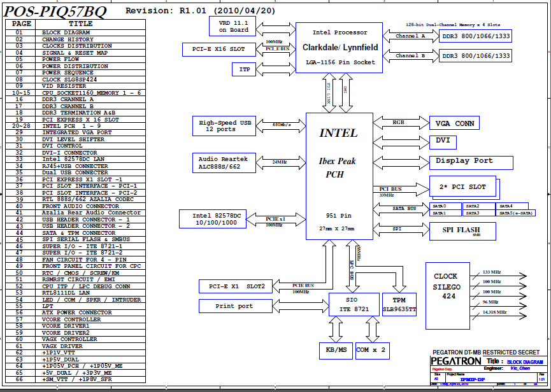This screenshot has height=392, width=551.
Task: Select the Intel Ibex Peak PCH block
Action: (339, 176)
